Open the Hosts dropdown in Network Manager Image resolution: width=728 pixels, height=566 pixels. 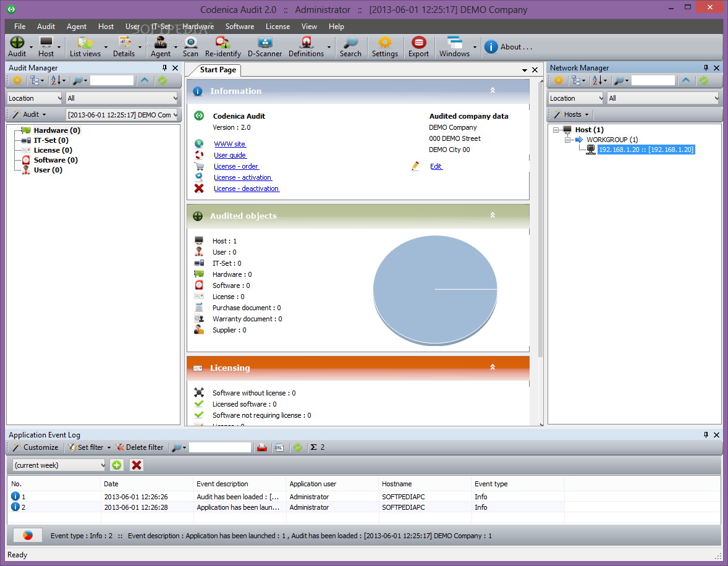[571, 115]
